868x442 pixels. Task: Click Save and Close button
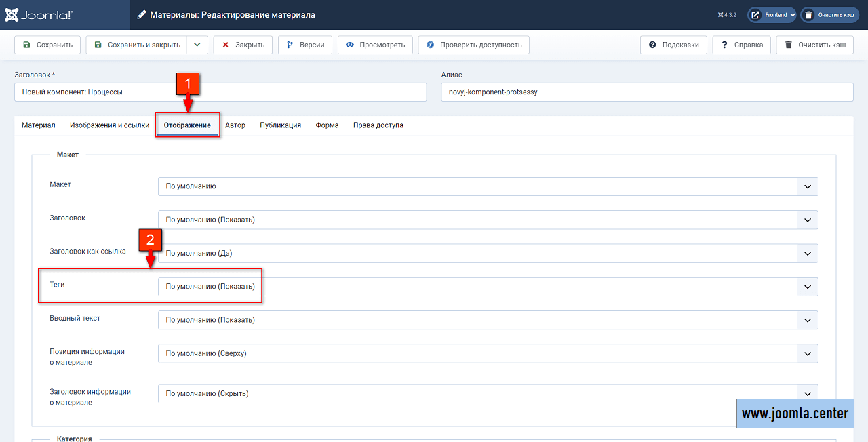tap(137, 45)
